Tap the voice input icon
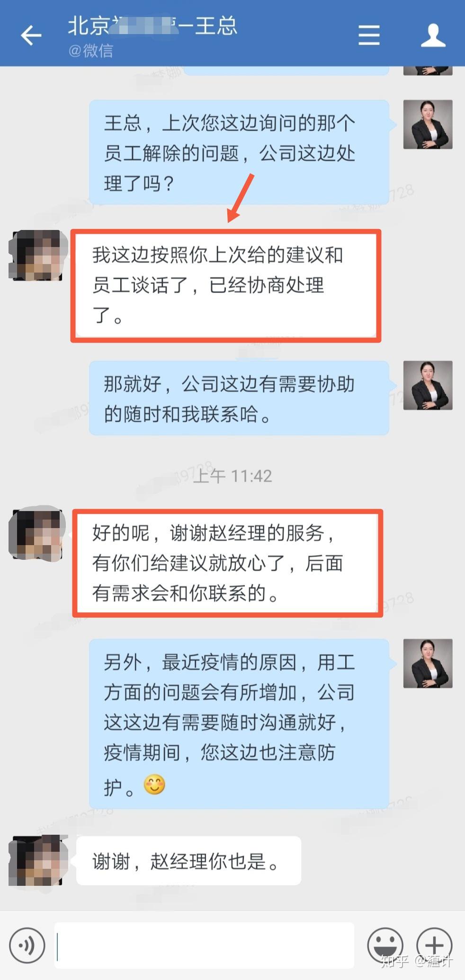The image size is (465, 980). point(27,945)
